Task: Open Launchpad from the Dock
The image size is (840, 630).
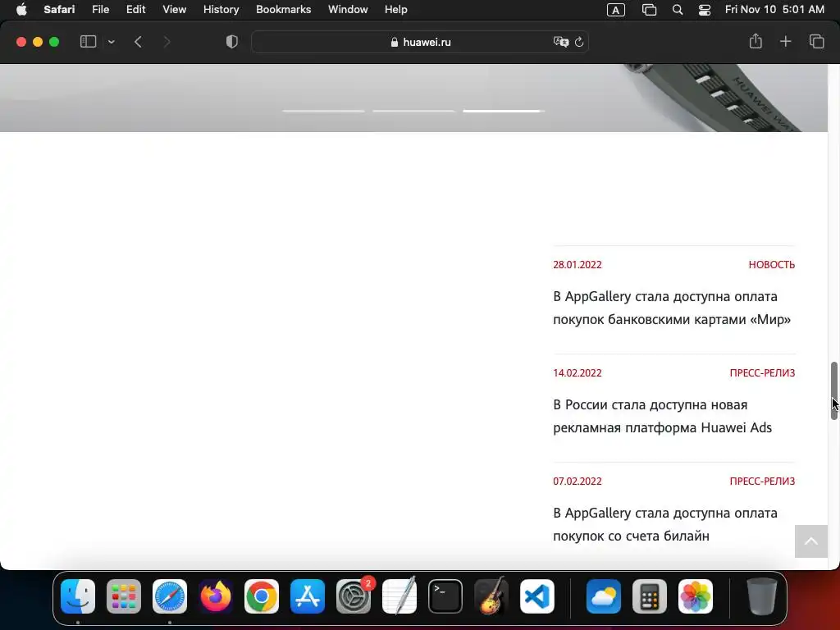Action: click(124, 596)
